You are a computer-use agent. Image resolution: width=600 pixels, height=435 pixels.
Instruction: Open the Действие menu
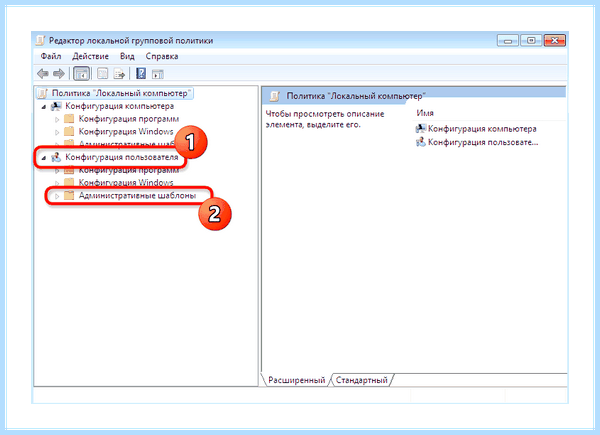coord(90,56)
